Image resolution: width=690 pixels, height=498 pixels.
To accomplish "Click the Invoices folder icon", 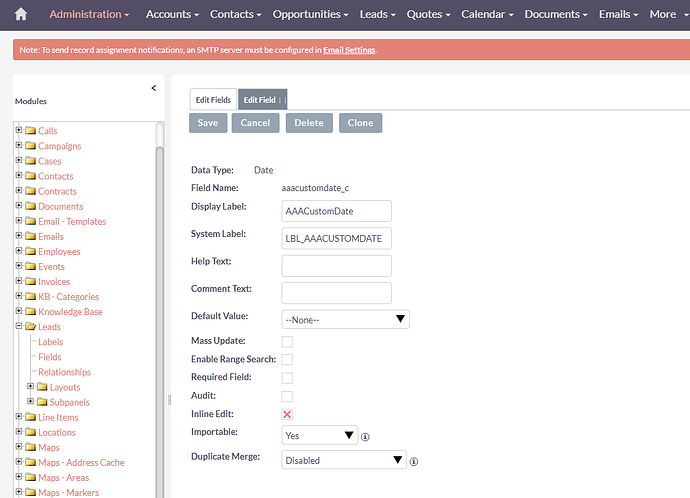I will coord(30,281).
